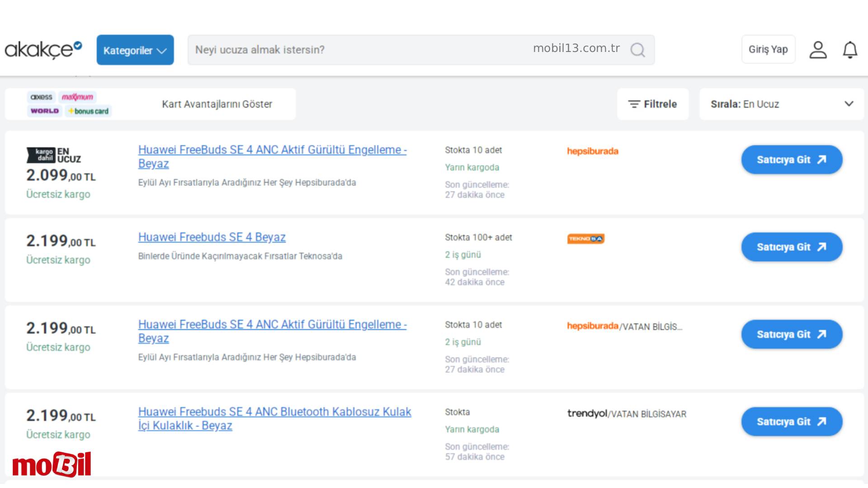868x488 pixels.
Task: Click Satıcıya Git for the Teknosa offer
Action: pyautogui.click(x=792, y=247)
